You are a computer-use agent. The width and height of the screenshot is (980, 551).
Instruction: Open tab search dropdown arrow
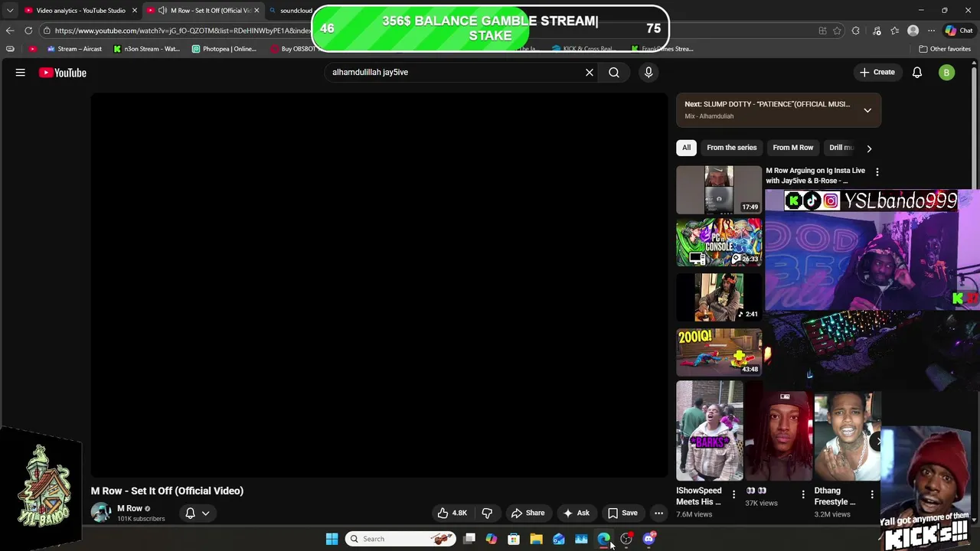coord(10,11)
